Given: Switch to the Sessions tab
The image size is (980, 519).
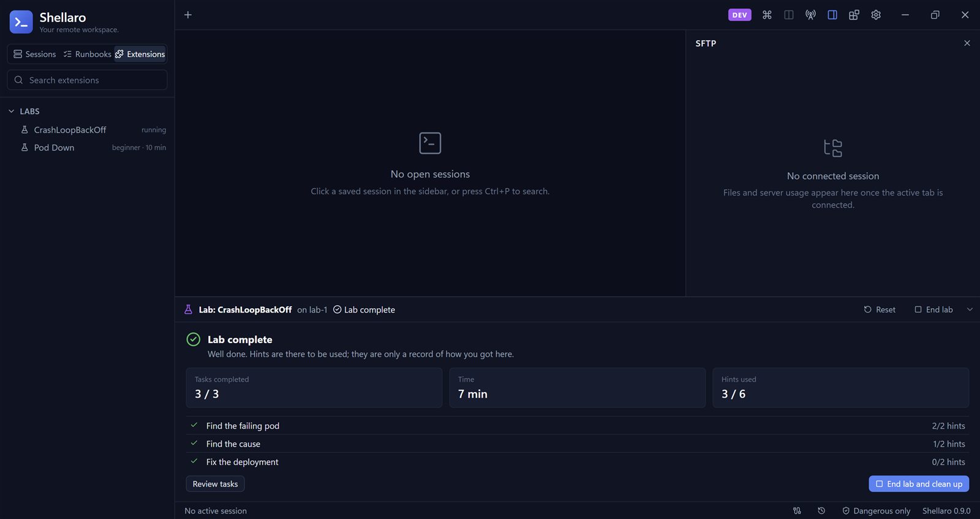Looking at the screenshot, I should coord(35,54).
